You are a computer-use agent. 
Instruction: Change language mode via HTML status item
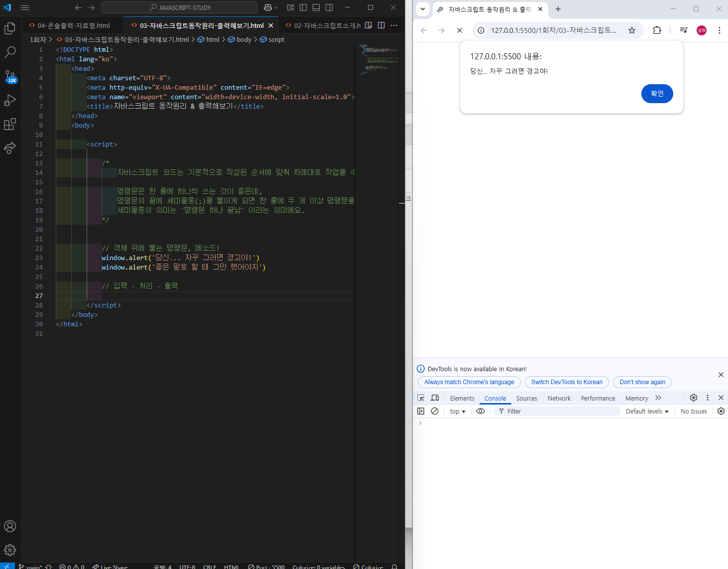pyautogui.click(x=232, y=567)
